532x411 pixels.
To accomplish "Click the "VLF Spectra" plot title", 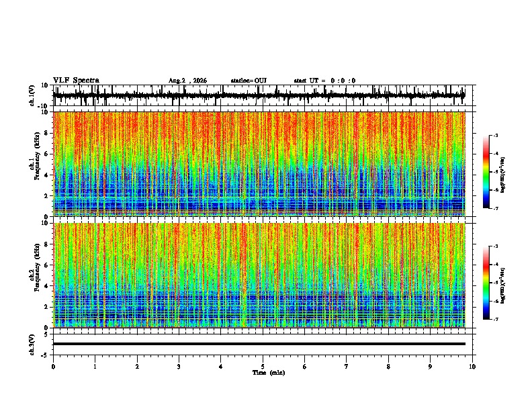I will pyautogui.click(x=76, y=81).
